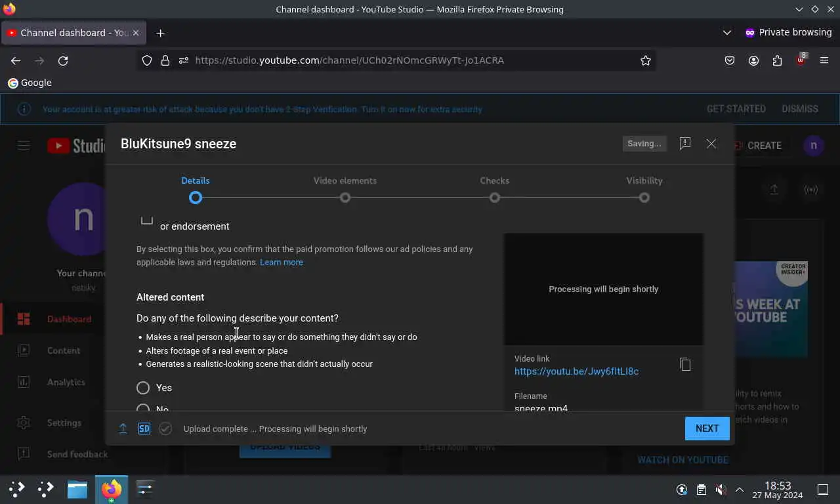Viewport: 840px width, 504px height.
Task: Click the Saving... status indicator
Action: point(644,144)
